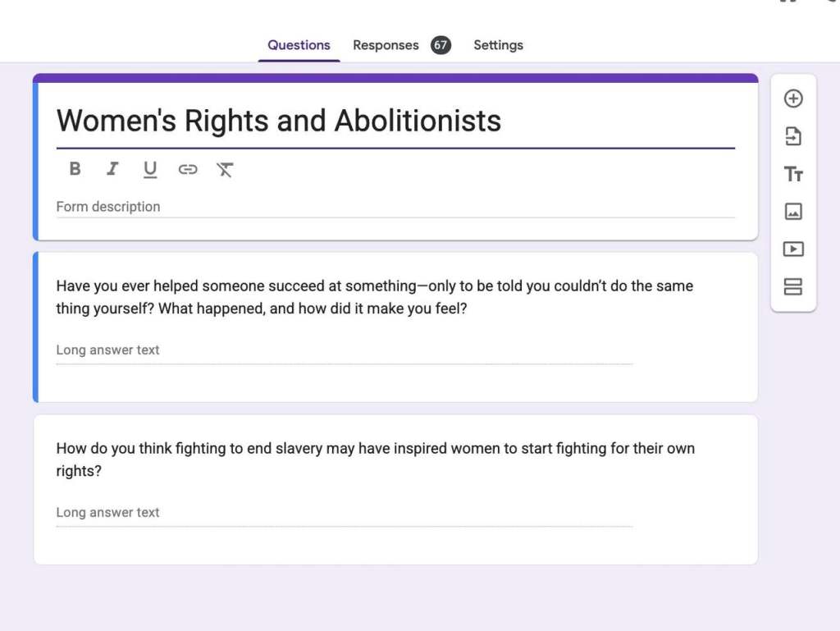
Task: Switch to the Questions tab
Action: [x=299, y=45]
